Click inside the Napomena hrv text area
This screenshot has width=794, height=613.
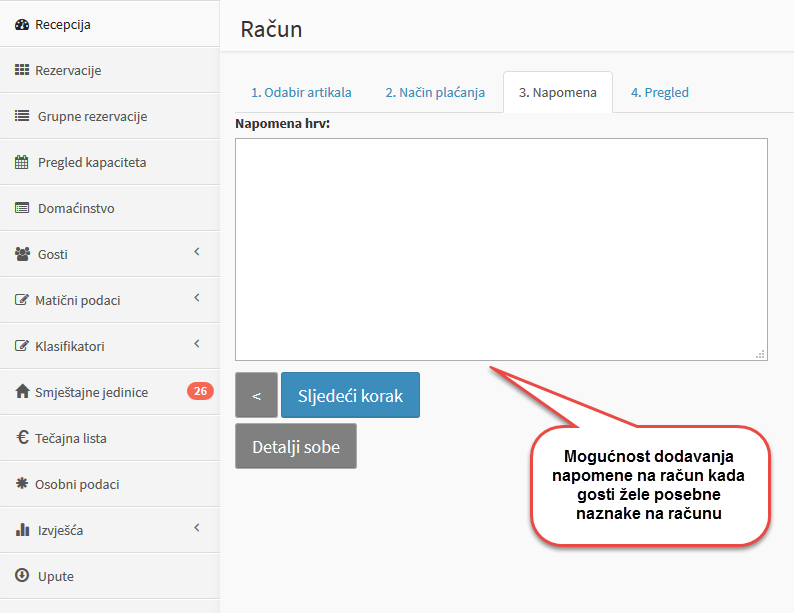pos(501,250)
